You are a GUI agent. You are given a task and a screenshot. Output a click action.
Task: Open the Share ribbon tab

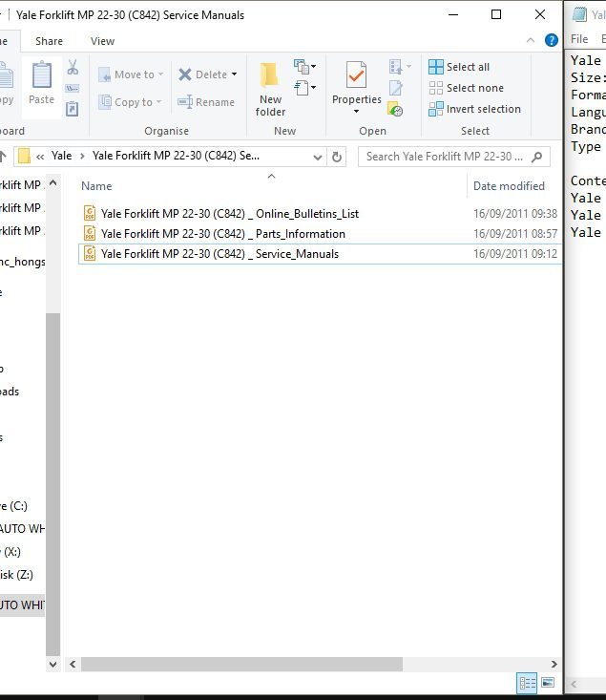(49, 41)
